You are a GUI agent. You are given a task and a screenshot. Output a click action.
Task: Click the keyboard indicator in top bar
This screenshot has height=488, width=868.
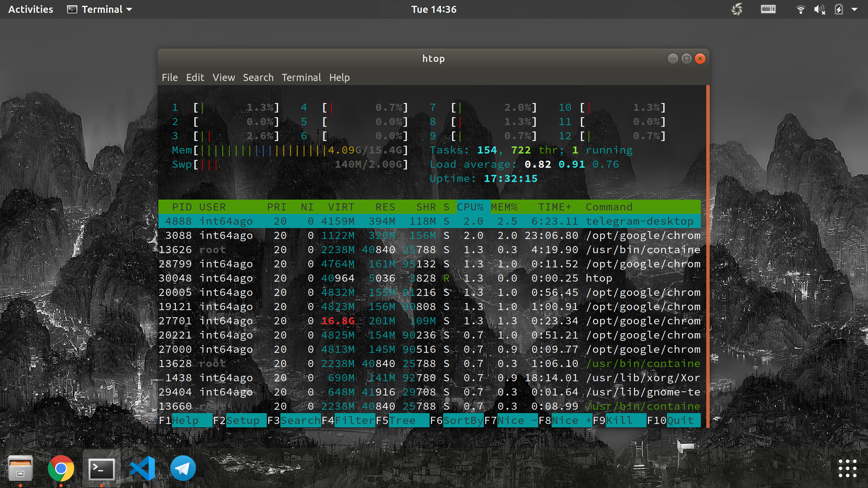[x=768, y=9]
